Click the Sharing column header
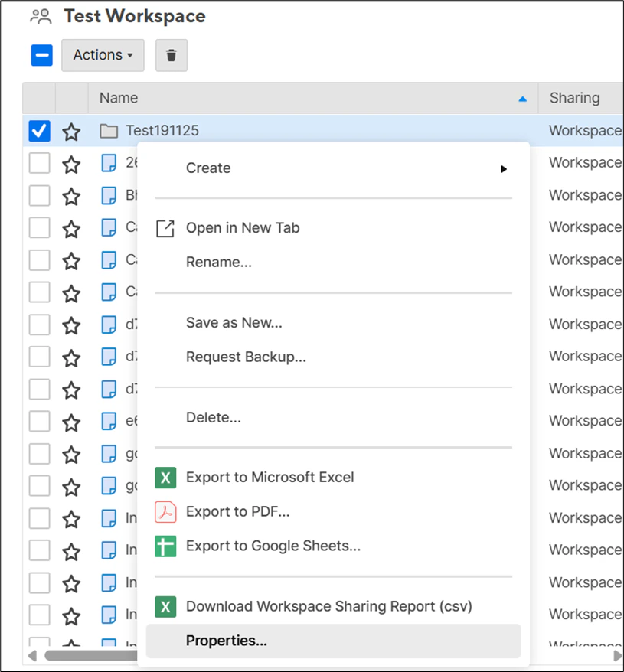624x672 pixels. (x=581, y=98)
